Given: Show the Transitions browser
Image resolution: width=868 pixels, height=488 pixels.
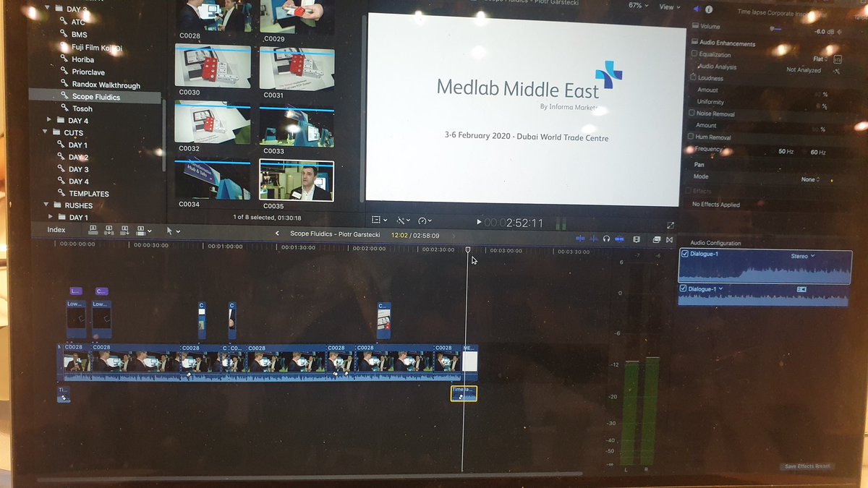Looking at the screenshot, I should [x=670, y=239].
